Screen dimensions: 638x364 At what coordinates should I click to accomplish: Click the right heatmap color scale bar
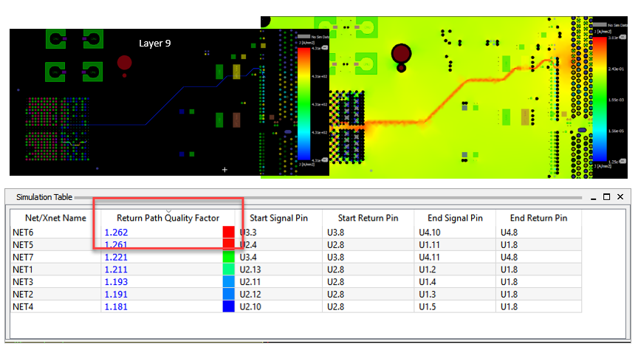pos(600,99)
